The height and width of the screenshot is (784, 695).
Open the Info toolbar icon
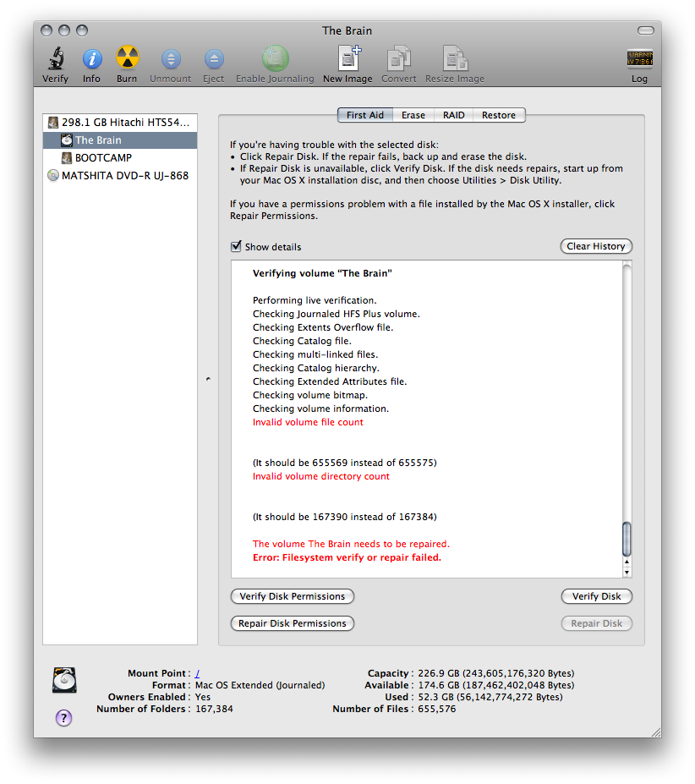pos(92,59)
